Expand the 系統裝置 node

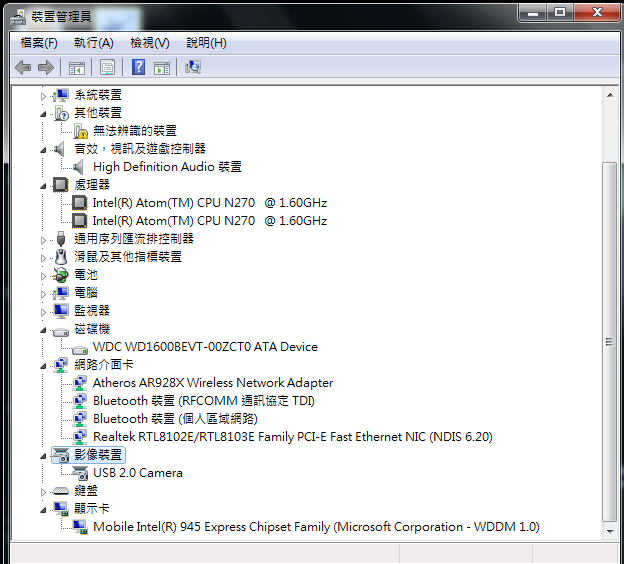pos(43,96)
